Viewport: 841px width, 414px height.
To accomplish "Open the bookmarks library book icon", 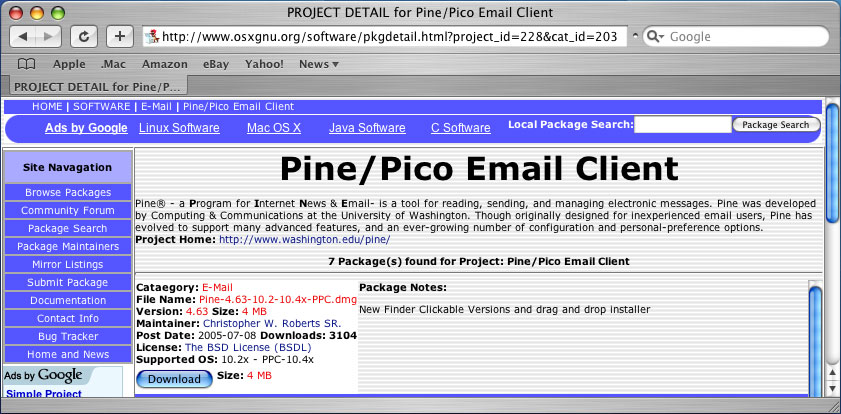I will click(x=26, y=64).
